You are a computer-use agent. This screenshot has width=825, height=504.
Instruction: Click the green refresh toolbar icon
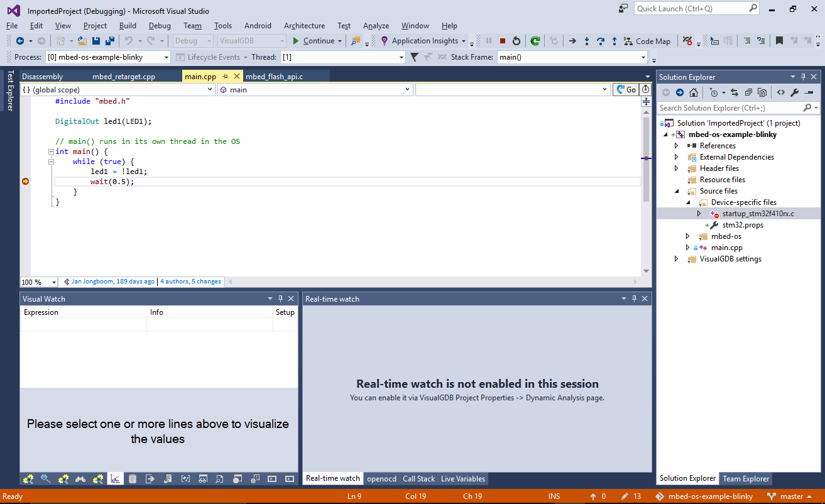pos(535,41)
